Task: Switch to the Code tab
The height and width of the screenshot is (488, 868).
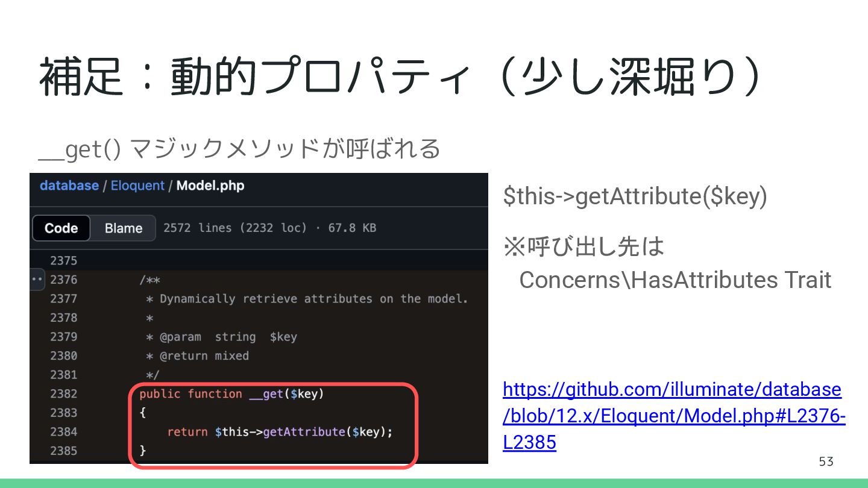Action: (61, 228)
